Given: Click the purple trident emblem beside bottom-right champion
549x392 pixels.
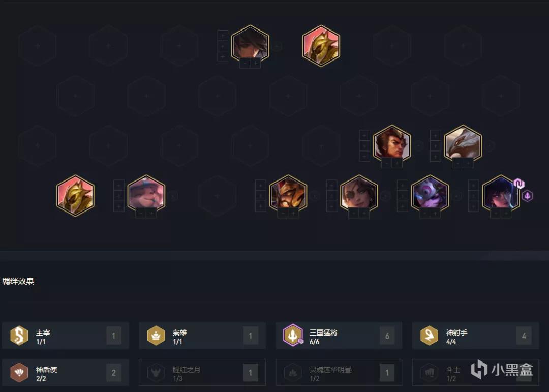Looking at the screenshot, I should point(527,196).
